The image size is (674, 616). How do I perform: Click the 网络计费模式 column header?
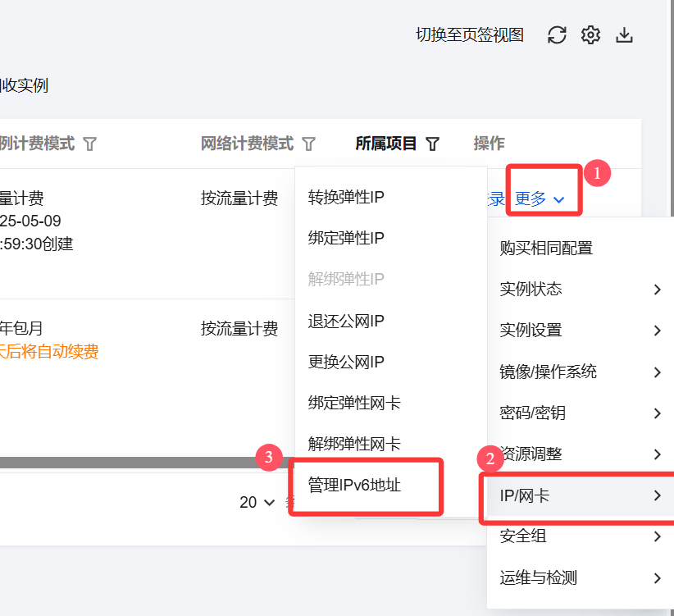(x=247, y=144)
